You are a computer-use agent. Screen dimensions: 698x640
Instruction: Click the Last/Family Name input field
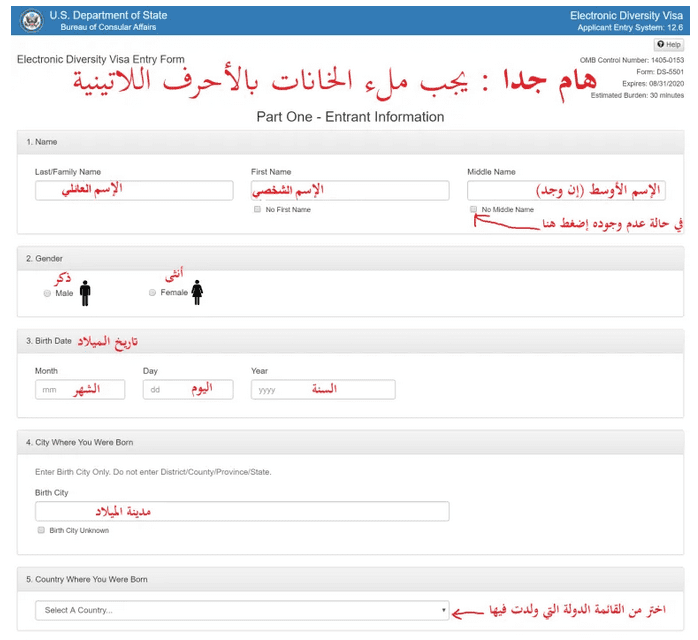[133, 190]
